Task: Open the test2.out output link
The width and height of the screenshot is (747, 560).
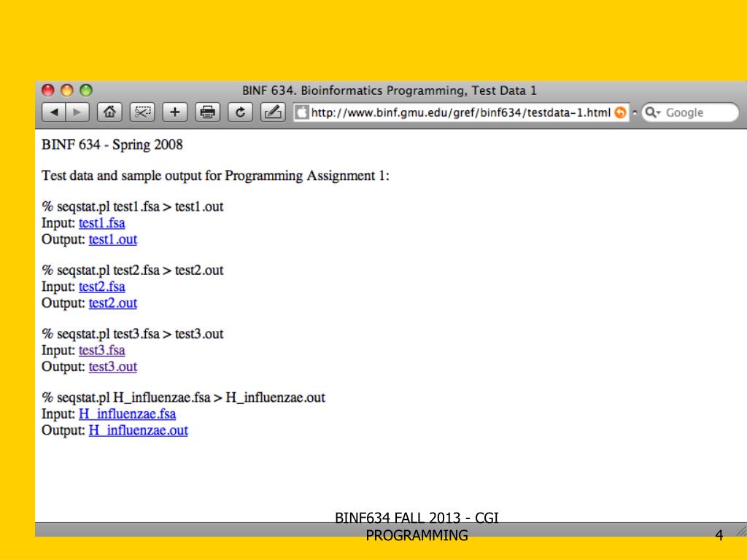Action: tap(113, 303)
